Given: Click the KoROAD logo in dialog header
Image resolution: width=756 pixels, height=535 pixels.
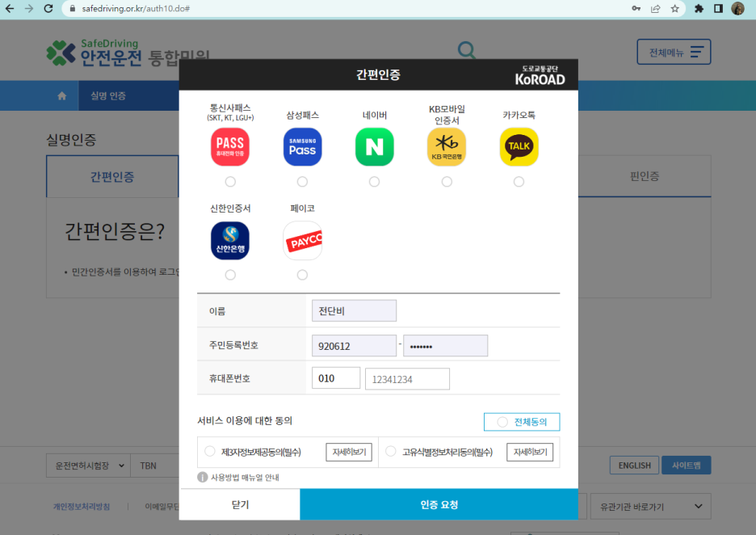Looking at the screenshot, I should [x=540, y=75].
